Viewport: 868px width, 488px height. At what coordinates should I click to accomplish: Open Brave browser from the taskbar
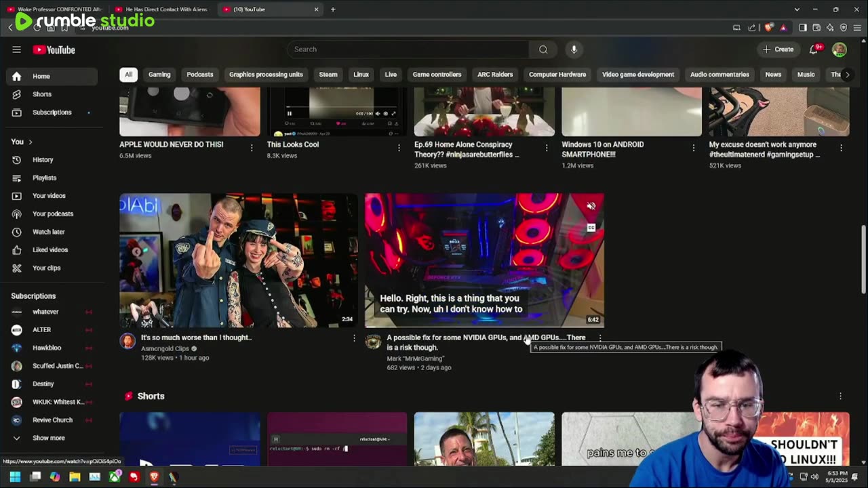click(x=154, y=477)
